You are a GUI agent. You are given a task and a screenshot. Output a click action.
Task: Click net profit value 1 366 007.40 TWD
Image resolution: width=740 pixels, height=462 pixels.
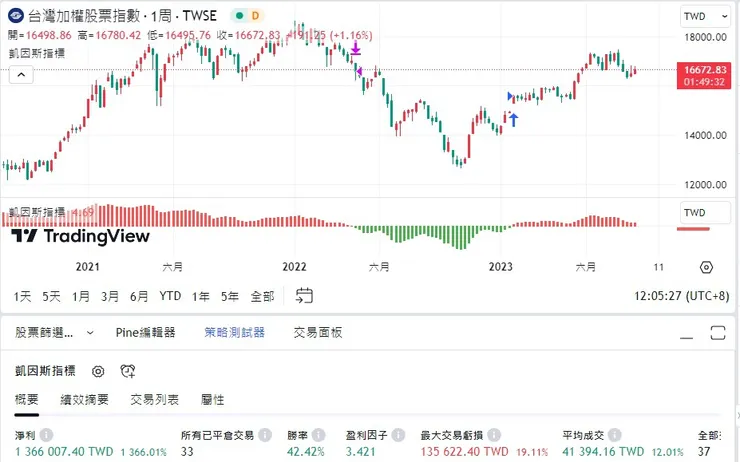tap(64, 452)
